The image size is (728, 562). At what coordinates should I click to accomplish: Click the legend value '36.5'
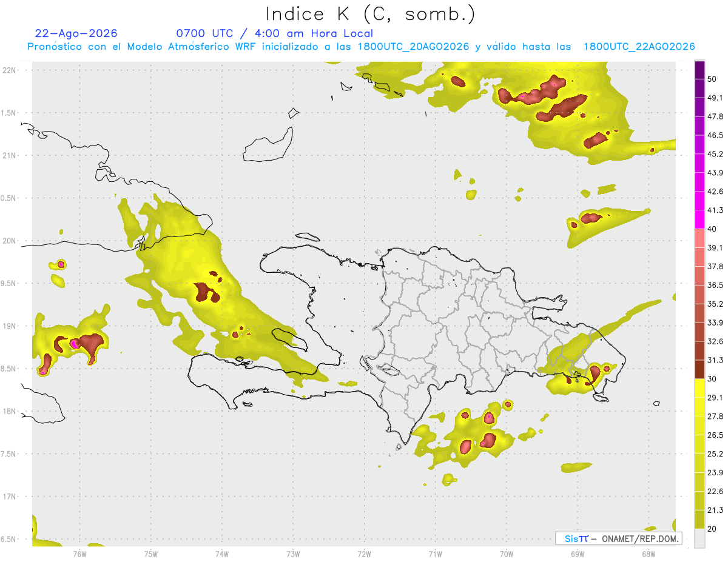click(715, 286)
